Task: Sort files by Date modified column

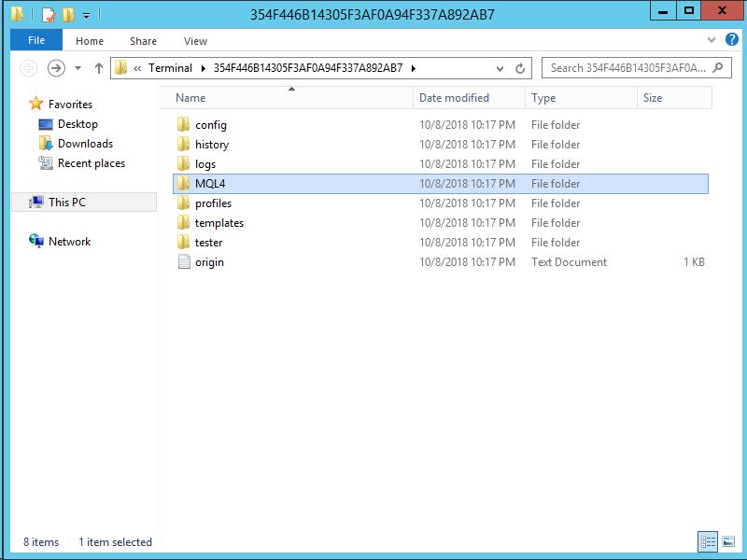Action: 454,98
